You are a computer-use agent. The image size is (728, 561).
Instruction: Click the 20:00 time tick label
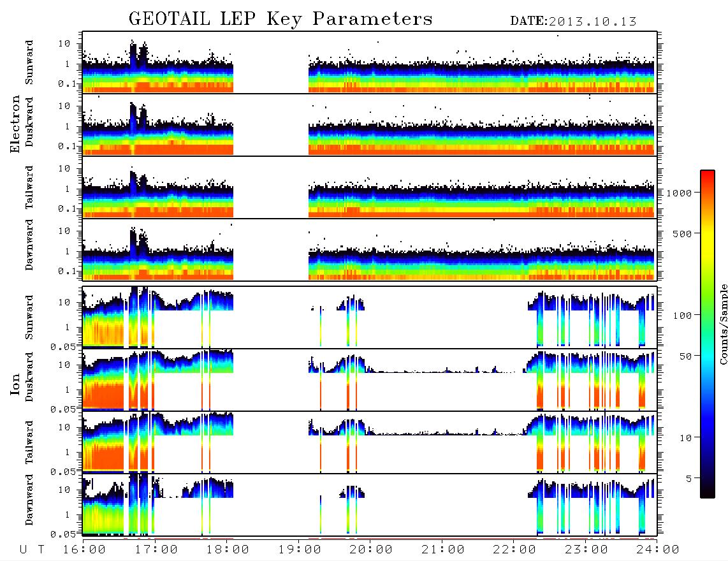(x=372, y=550)
